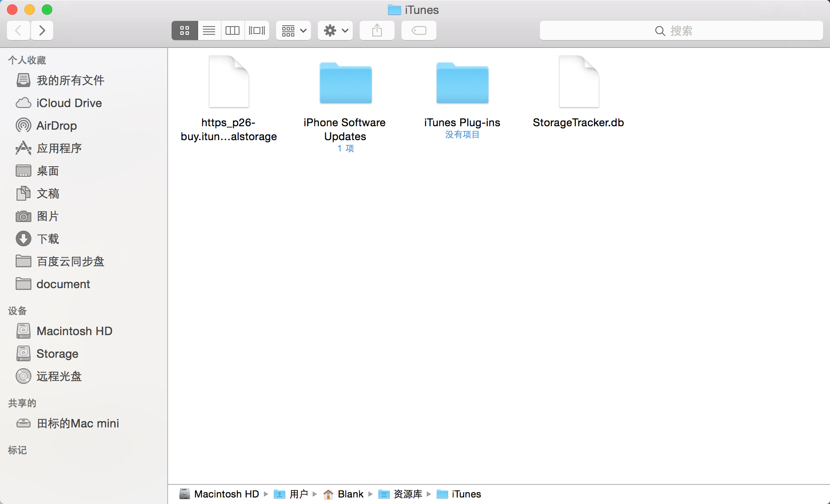
Task: Switch to icon view
Action: [x=185, y=30]
